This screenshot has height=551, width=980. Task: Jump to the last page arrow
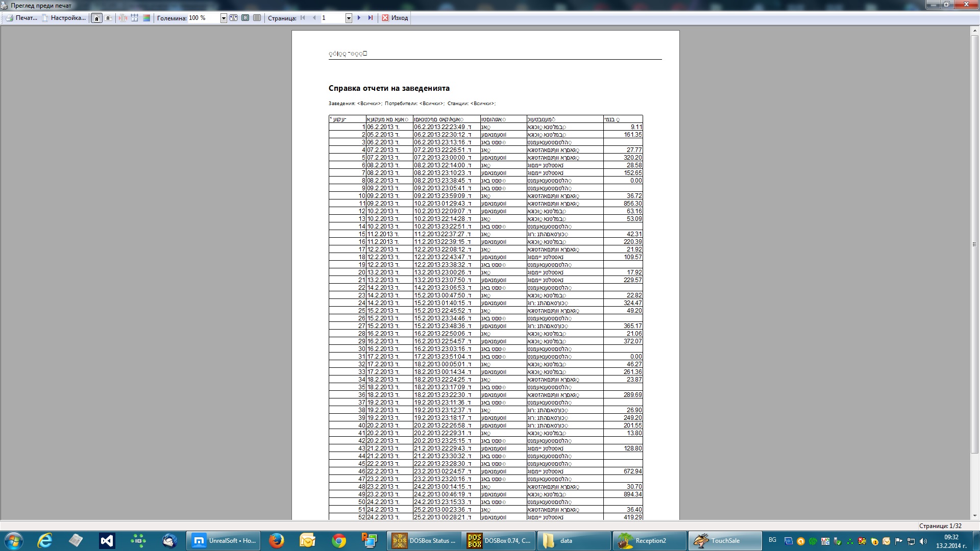click(x=371, y=18)
